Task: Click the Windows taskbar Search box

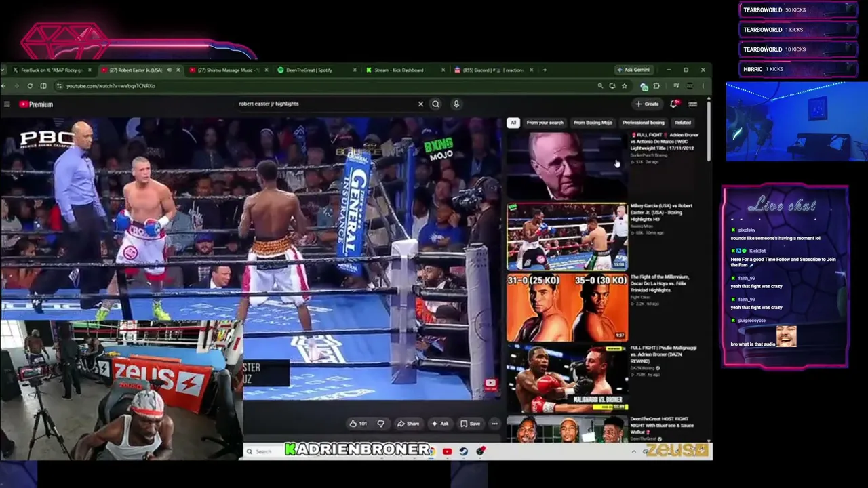Action: pos(266,451)
